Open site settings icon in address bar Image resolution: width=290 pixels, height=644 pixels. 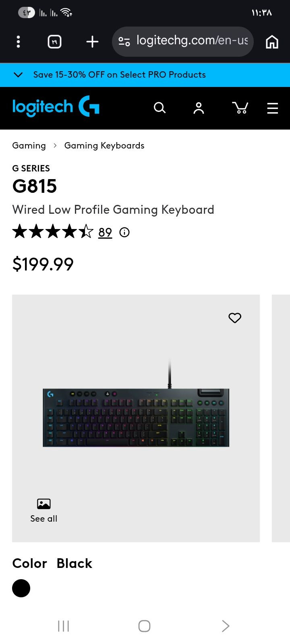pos(124,41)
